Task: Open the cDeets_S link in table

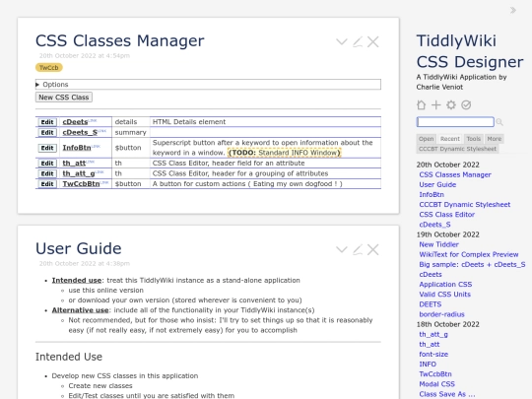Action: [x=80, y=132]
